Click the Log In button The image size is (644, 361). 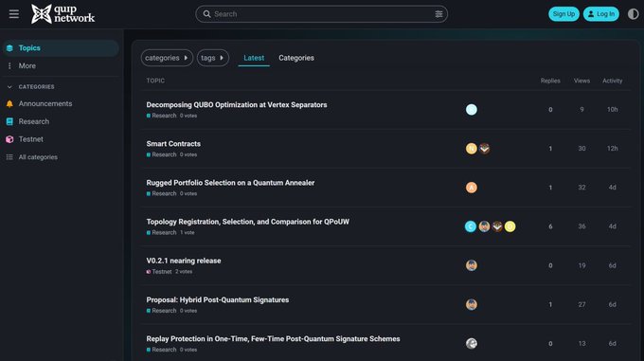tap(600, 14)
